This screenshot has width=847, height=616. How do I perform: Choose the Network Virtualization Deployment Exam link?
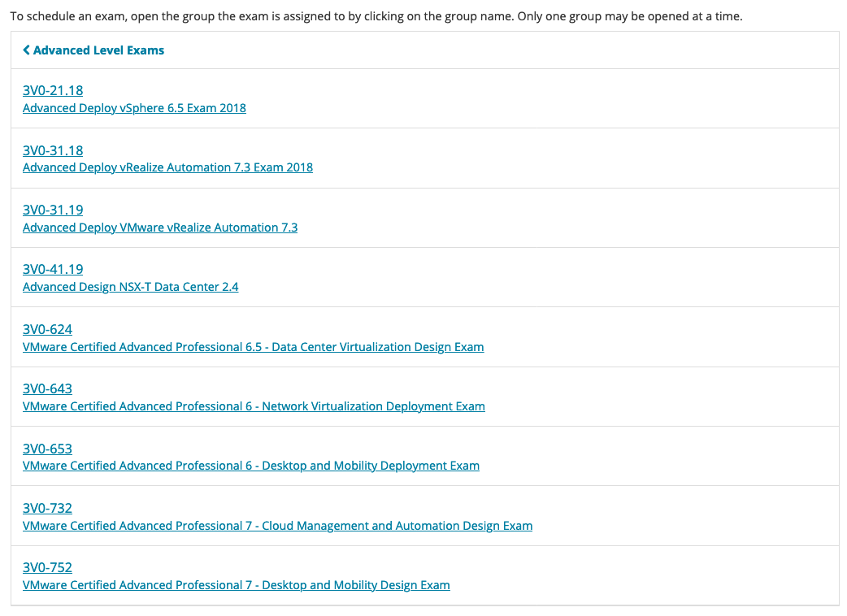click(x=373, y=406)
